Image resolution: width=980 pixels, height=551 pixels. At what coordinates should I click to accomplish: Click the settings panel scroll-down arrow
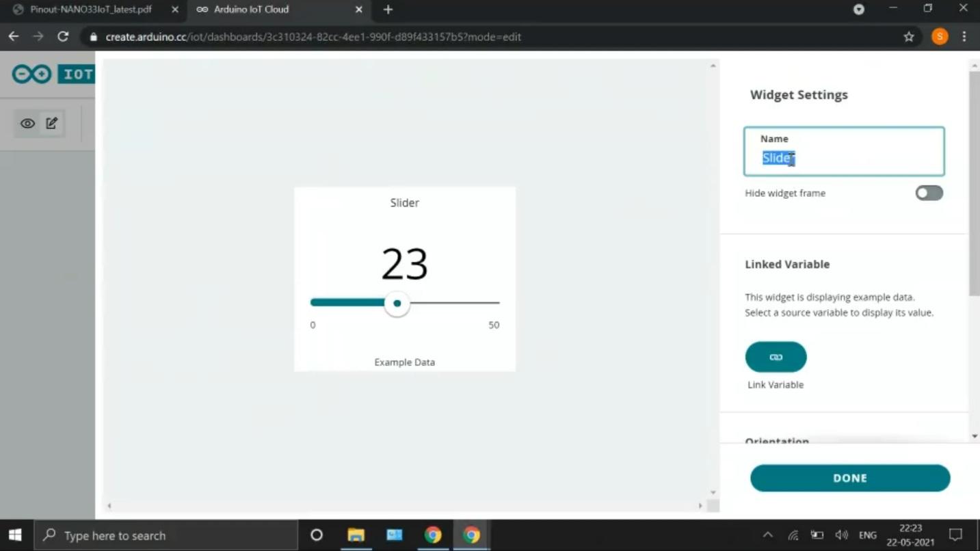pyautogui.click(x=975, y=436)
